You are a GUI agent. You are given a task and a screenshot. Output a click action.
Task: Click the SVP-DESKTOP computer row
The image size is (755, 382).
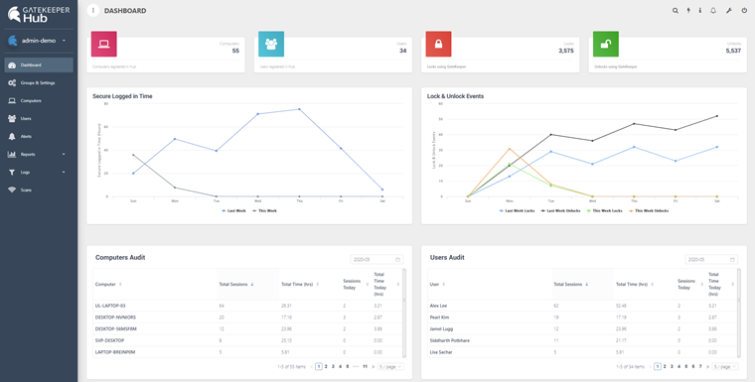click(247, 341)
